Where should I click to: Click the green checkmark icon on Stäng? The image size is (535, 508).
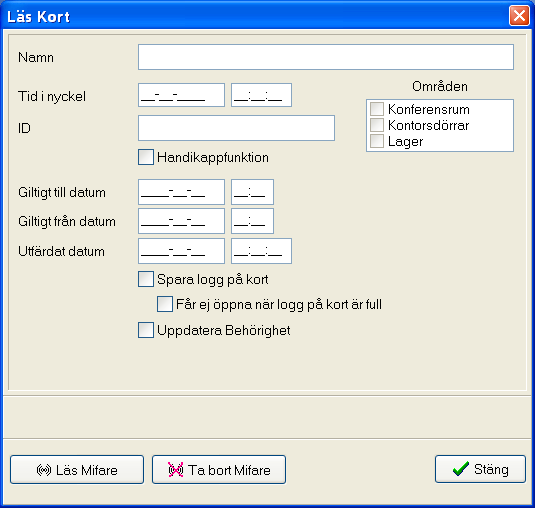coord(461,469)
